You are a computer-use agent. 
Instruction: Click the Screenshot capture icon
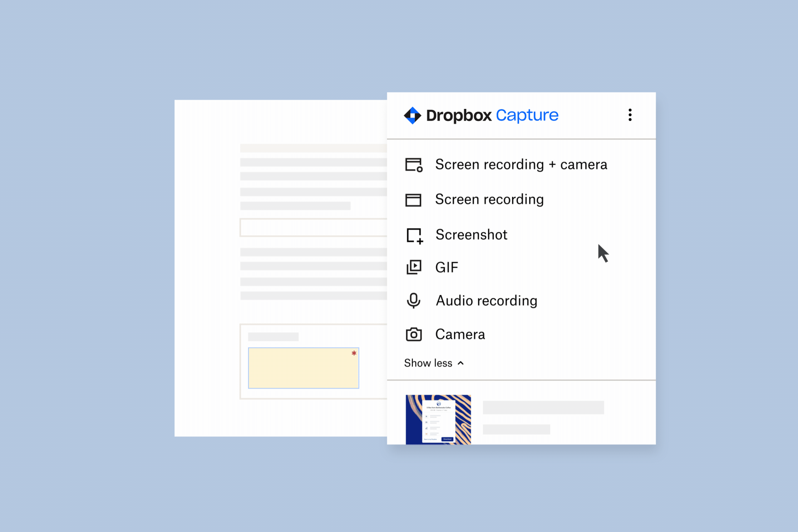414,234
